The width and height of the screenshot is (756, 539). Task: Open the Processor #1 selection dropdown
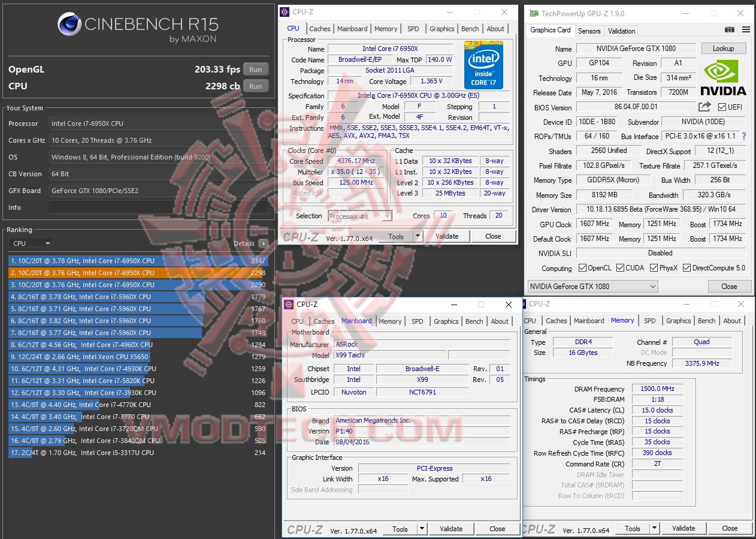click(x=360, y=216)
